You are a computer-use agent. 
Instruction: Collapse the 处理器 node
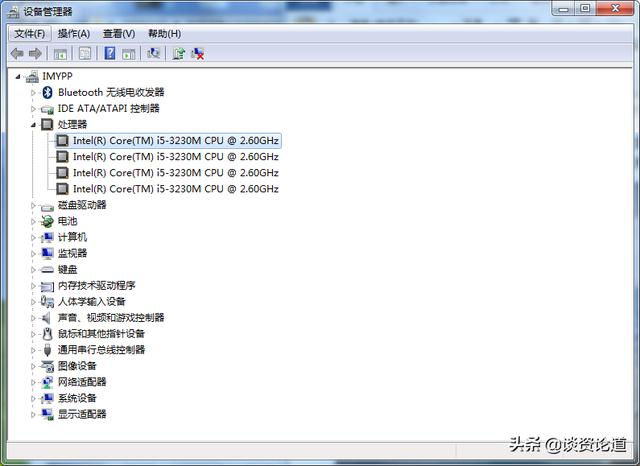pyautogui.click(x=33, y=125)
